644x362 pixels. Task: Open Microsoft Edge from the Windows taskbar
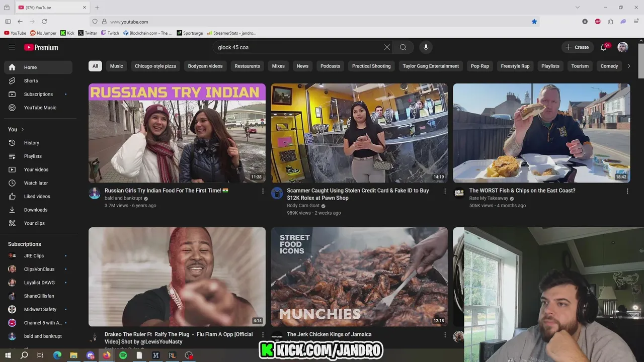click(57, 355)
